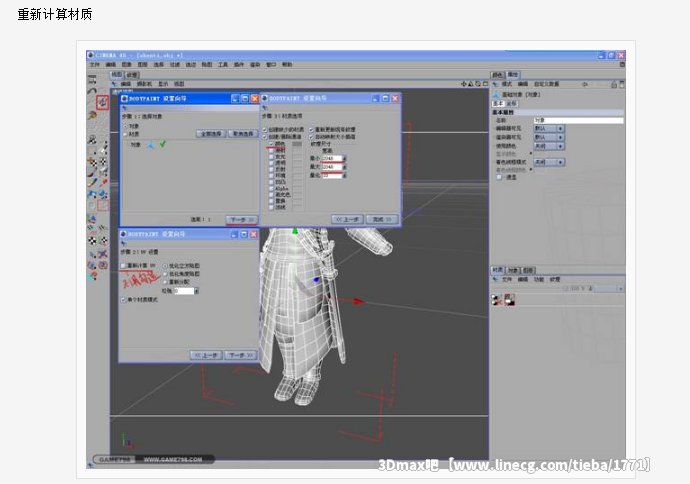The width and height of the screenshot is (690, 484).
Task: Click the green checkmark in the object row
Action: (162, 144)
